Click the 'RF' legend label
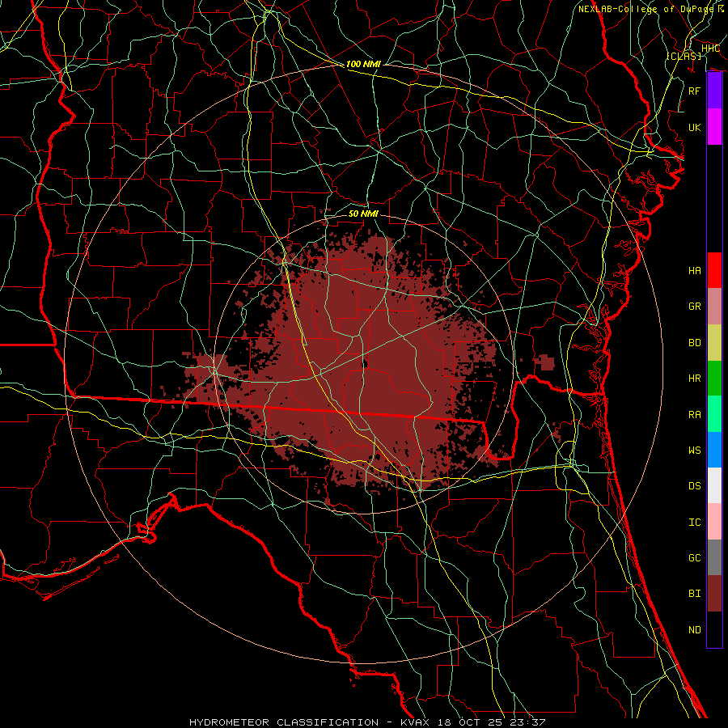Screen dimensions: 728x728 point(694,91)
